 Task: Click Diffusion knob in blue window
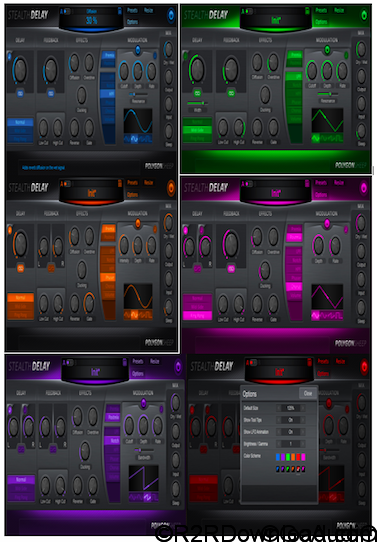pos(74,63)
